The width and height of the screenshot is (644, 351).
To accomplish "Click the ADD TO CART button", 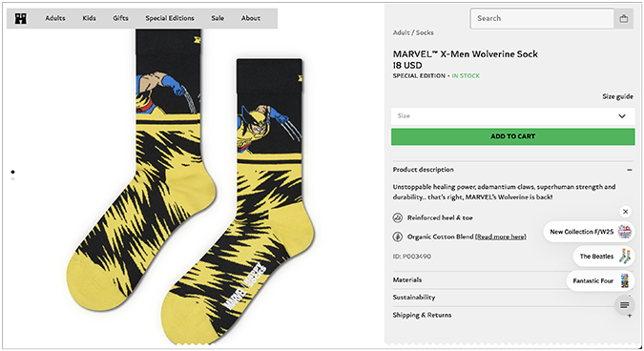I will click(512, 136).
